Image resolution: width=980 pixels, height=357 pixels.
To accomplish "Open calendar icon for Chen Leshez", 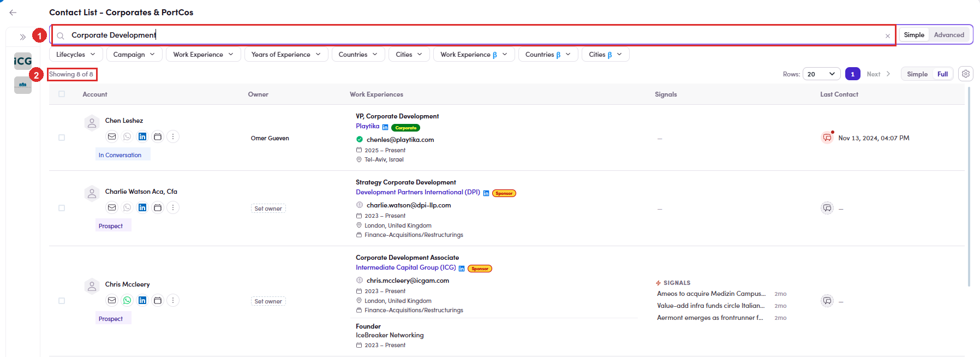I will [x=158, y=136].
